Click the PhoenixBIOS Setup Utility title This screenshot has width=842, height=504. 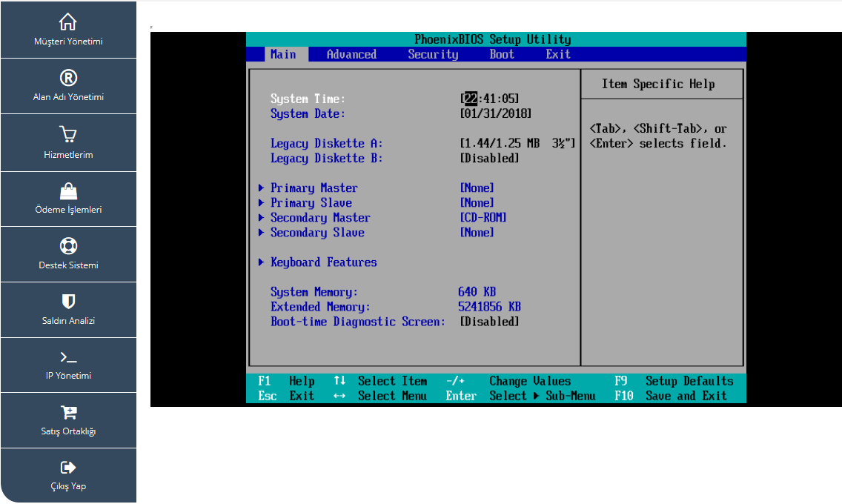[x=492, y=39]
